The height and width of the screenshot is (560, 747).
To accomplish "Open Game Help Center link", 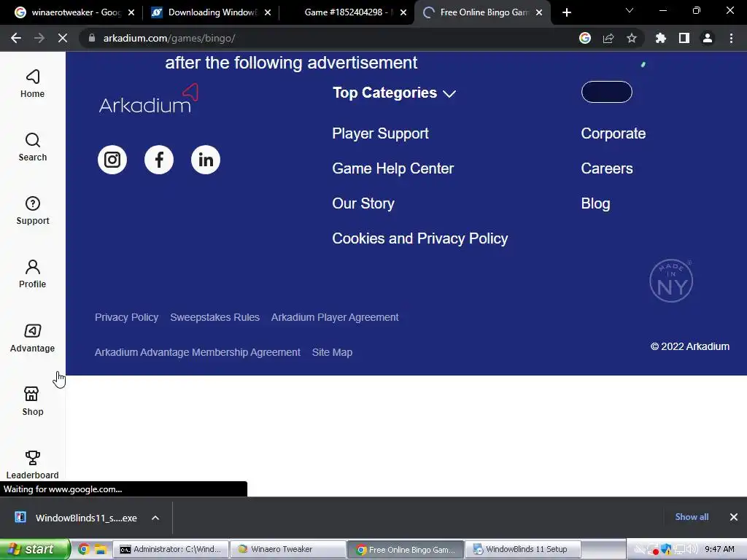I will click(x=393, y=168).
